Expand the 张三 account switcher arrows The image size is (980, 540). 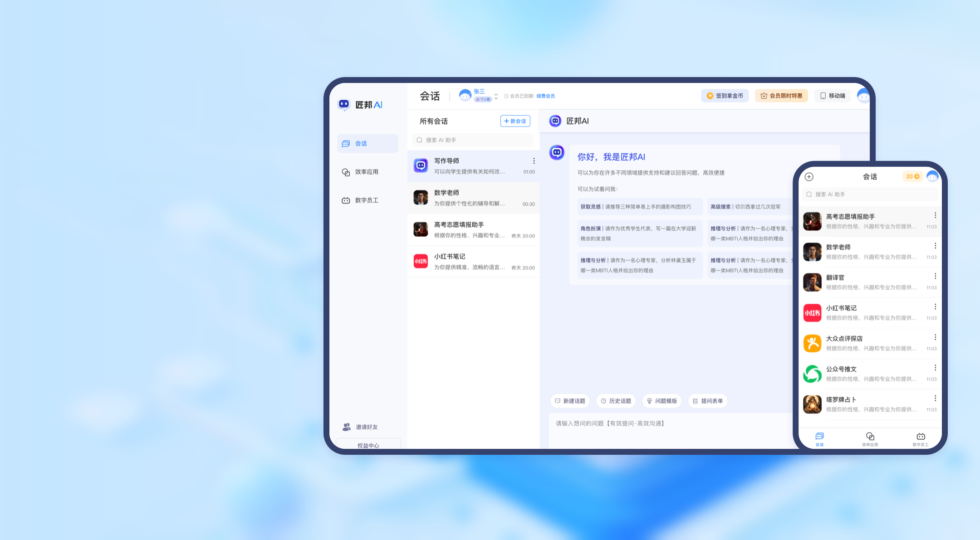pyautogui.click(x=496, y=96)
